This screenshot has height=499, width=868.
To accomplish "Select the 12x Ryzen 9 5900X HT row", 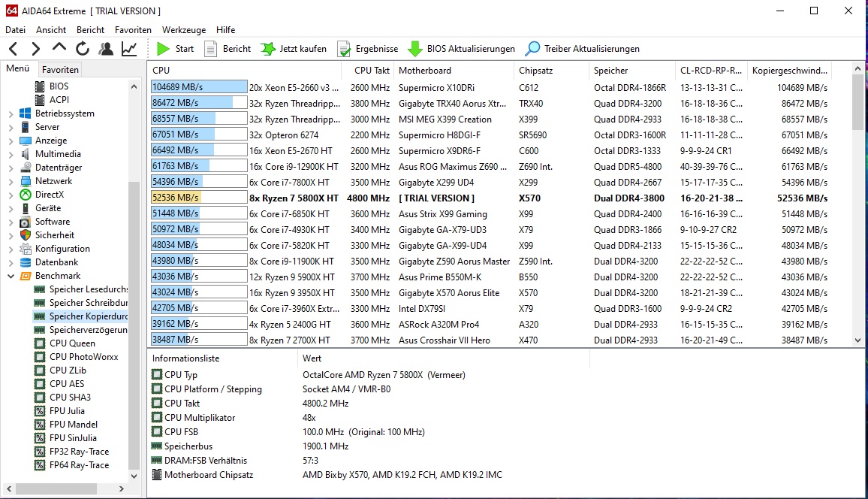I will point(490,277).
